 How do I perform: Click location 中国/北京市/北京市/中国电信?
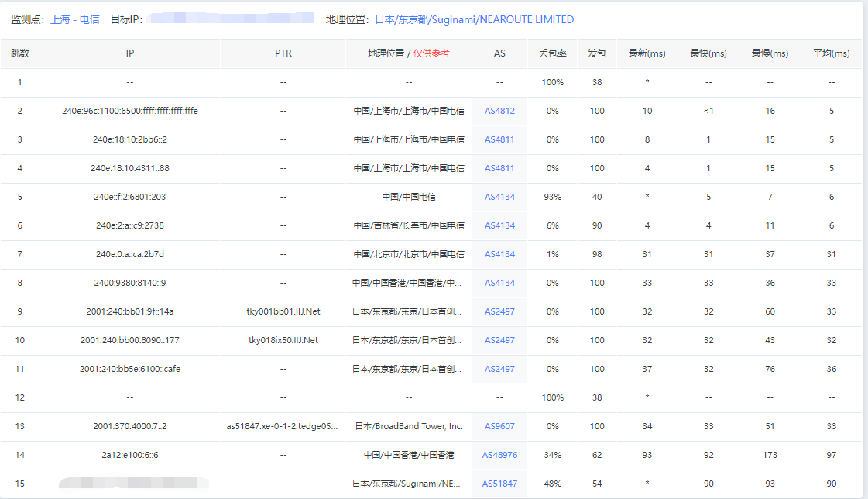[409, 254]
